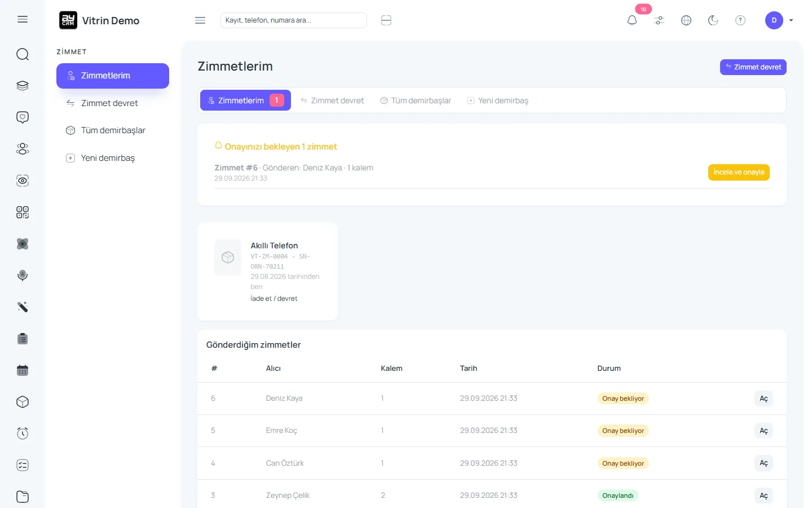Open the far-left rail hamburger menu
The image size is (812, 508).
click(x=23, y=19)
